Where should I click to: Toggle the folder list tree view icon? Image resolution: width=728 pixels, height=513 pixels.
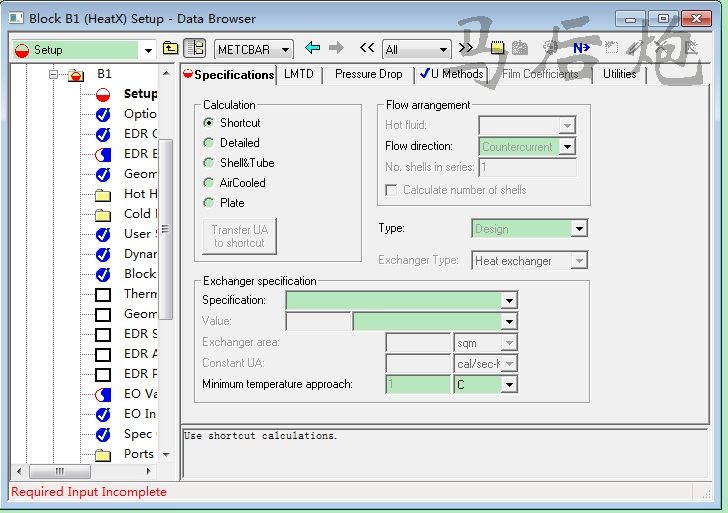point(195,49)
